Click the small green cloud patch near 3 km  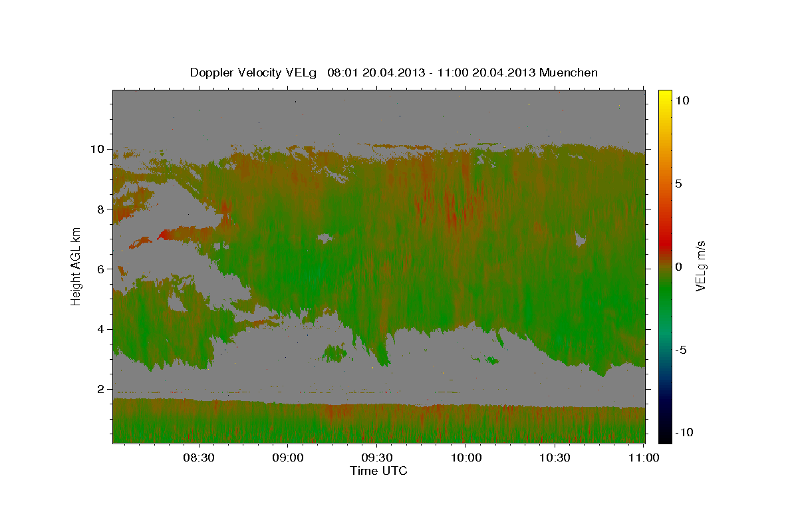[x=334, y=354]
